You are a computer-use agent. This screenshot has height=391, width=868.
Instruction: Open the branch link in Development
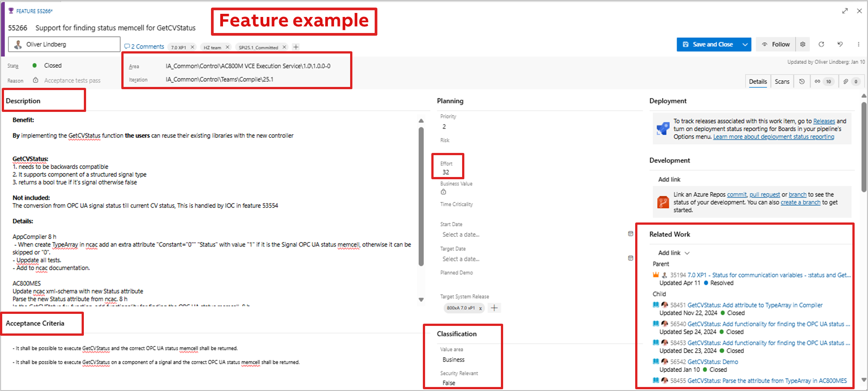(798, 195)
